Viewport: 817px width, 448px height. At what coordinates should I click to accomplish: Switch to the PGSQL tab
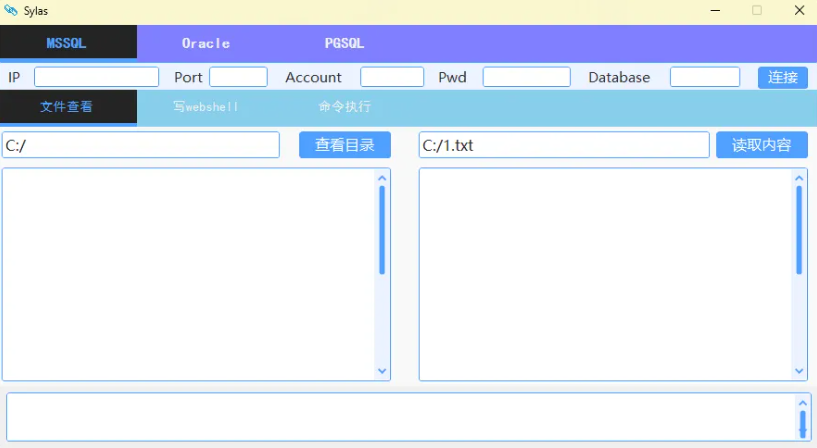pyautogui.click(x=344, y=43)
